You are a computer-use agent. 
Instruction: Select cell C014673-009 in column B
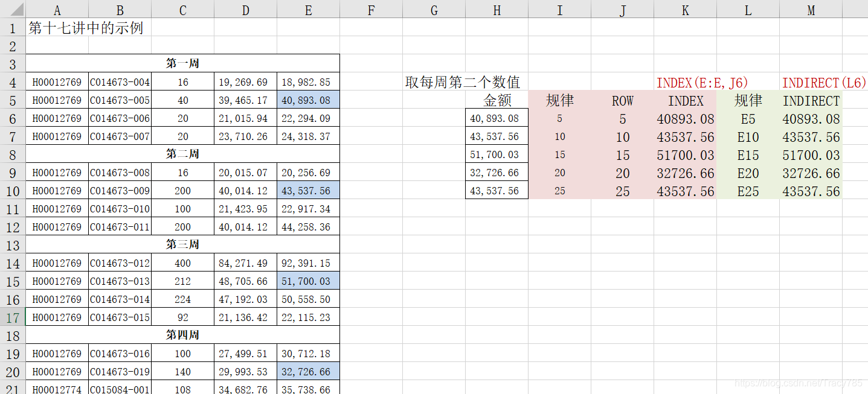[120, 191]
